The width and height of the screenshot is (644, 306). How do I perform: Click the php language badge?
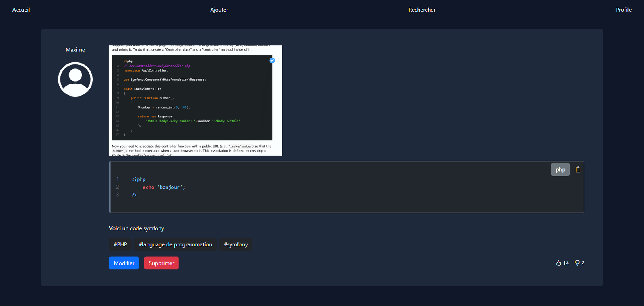tap(560, 169)
